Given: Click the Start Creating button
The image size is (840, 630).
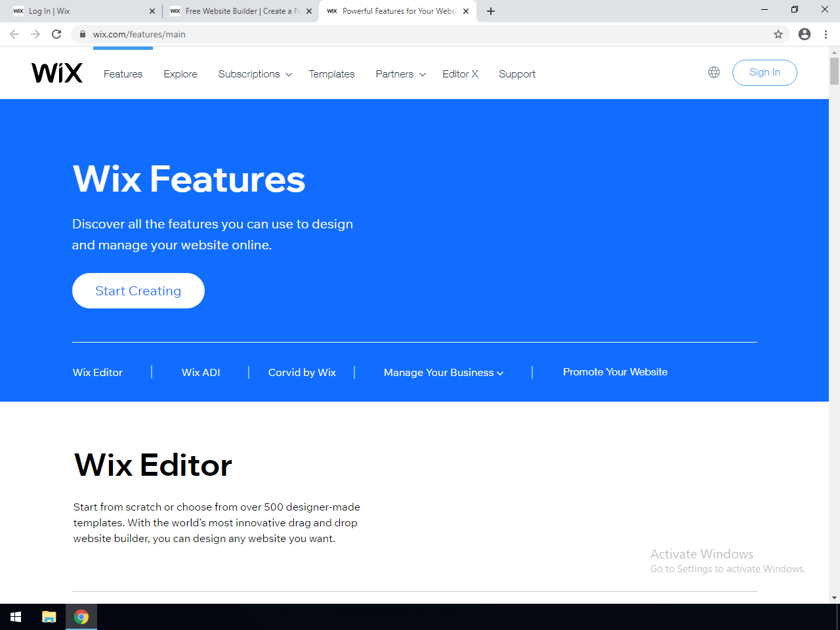Looking at the screenshot, I should click(138, 291).
